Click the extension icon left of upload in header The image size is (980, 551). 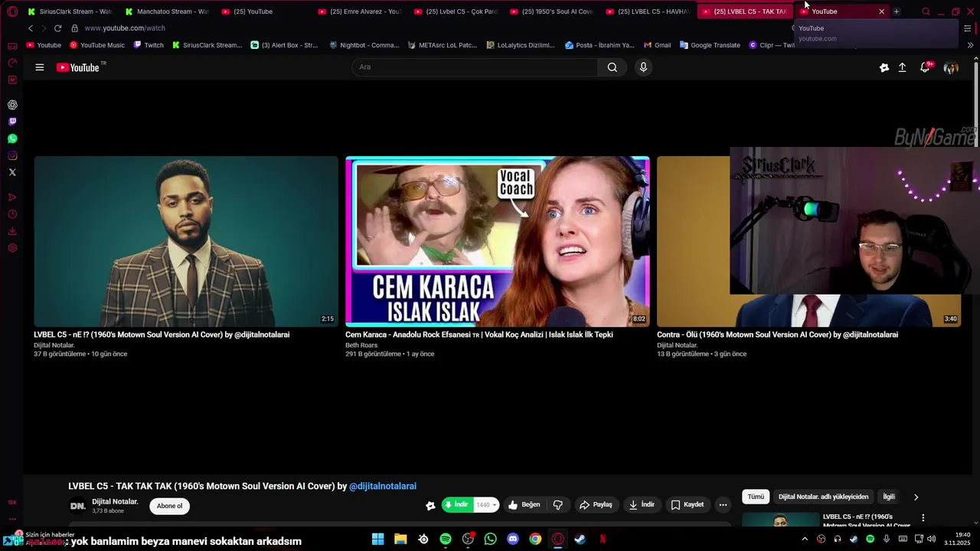coord(884,67)
